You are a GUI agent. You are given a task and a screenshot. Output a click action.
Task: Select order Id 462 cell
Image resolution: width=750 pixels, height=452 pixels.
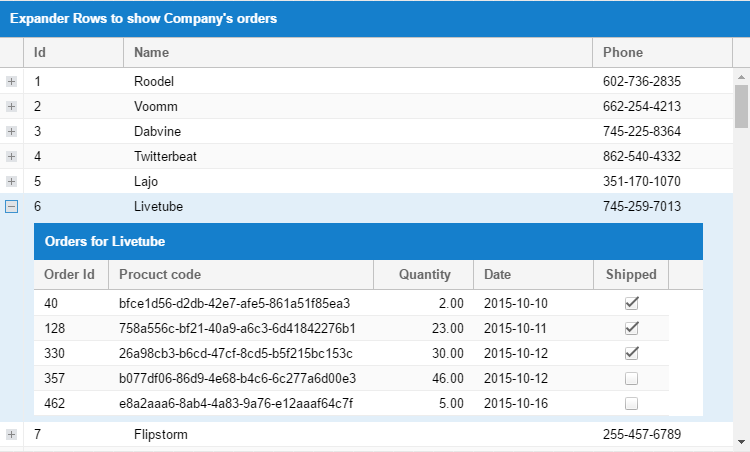coord(71,403)
